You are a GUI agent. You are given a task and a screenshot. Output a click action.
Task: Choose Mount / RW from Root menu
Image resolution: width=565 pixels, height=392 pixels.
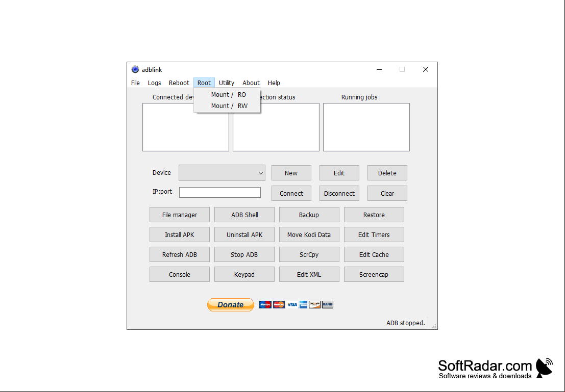pos(227,106)
